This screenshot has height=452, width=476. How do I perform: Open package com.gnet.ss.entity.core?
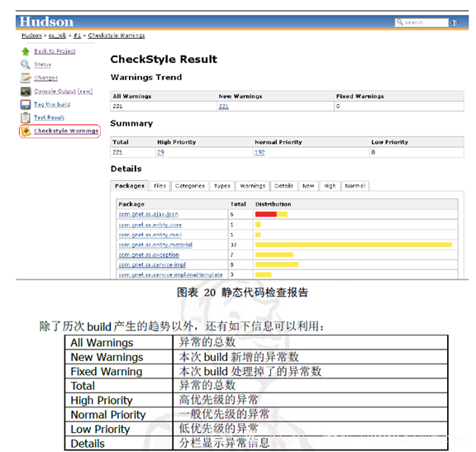click(x=150, y=225)
